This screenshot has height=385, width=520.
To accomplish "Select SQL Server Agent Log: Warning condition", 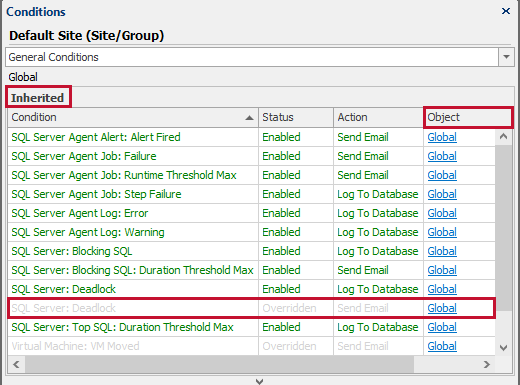I will point(88,232).
